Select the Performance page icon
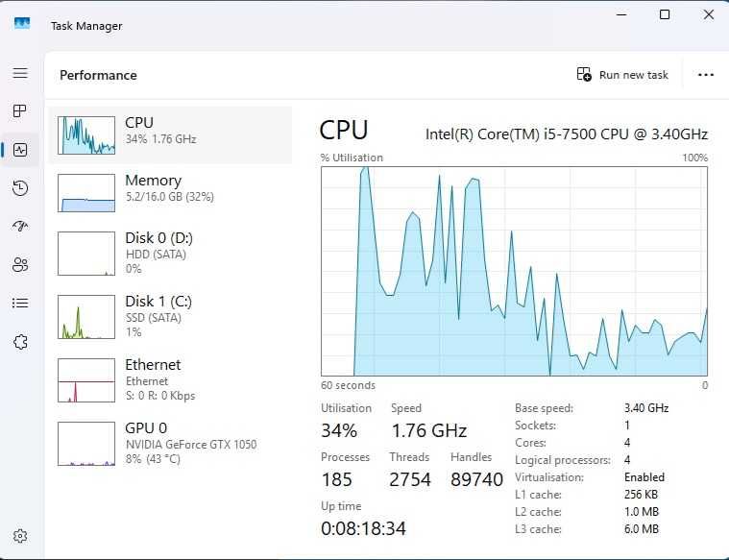 point(20,150)
